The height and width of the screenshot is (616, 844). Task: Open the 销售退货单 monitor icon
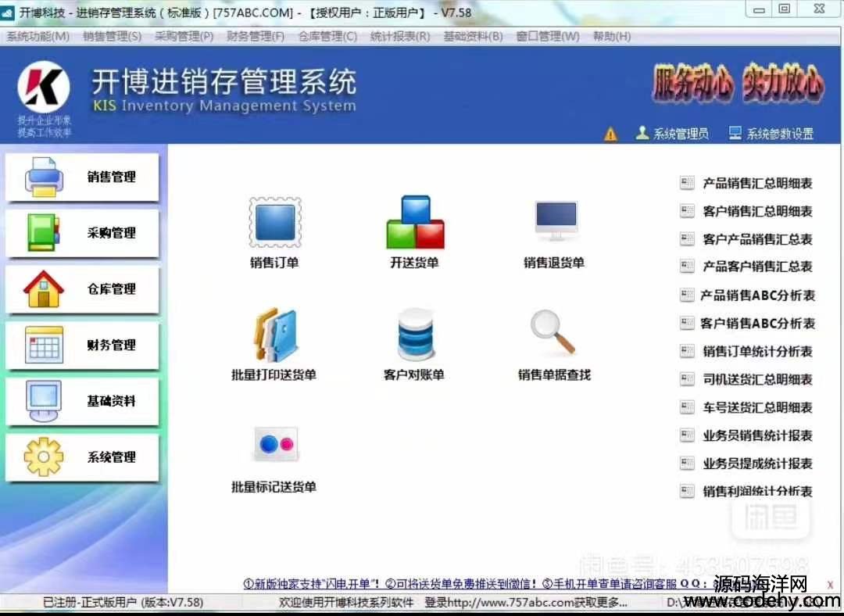coord(556,220)
